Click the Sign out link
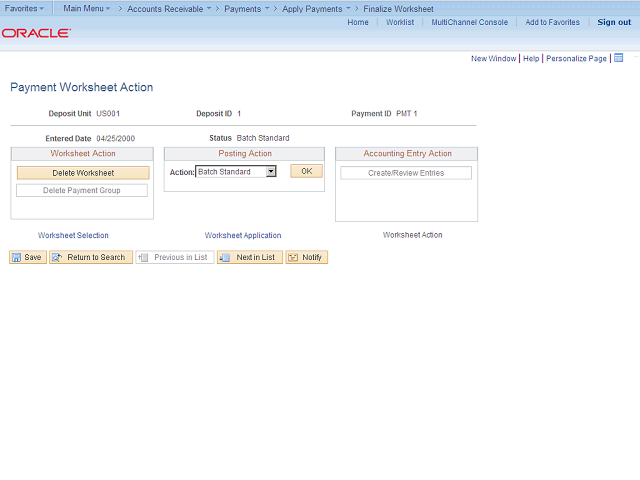Viewport: 640px width, 480px height. [614, 22]
